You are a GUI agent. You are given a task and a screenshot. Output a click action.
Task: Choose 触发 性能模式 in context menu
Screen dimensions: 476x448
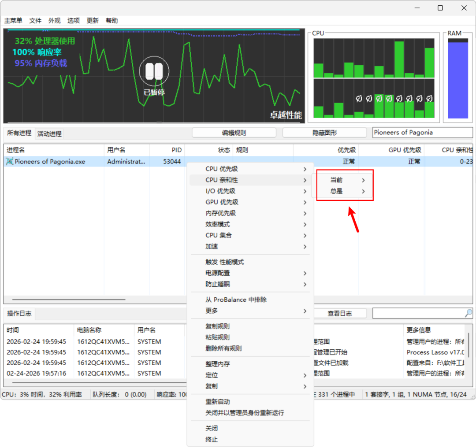[250, 262]
